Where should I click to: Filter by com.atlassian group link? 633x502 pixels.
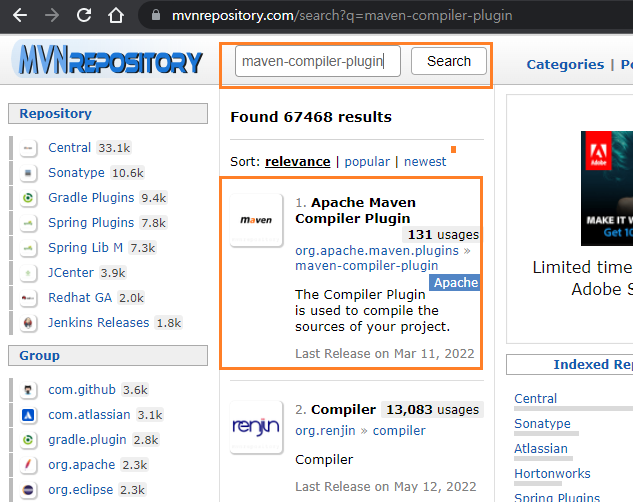(x=89, y=415)
